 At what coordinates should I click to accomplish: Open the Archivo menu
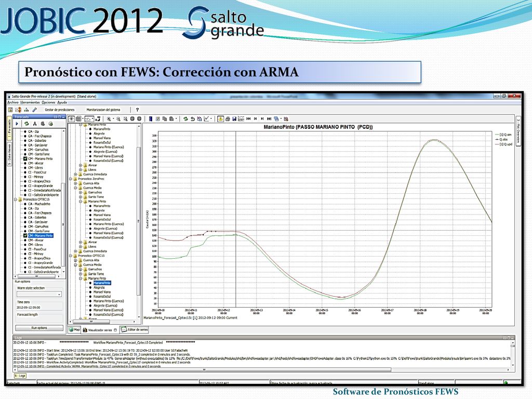click(13, 102)
